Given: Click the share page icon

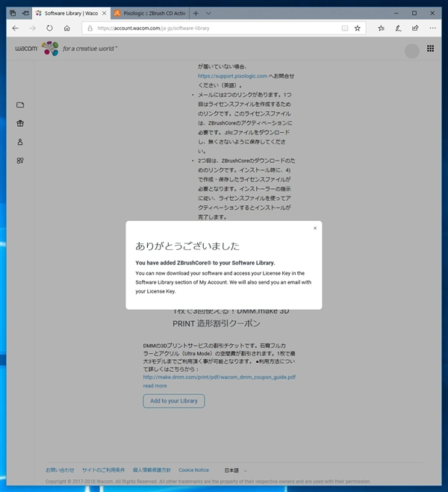Looking at the screenshot, I should [415, 28].
